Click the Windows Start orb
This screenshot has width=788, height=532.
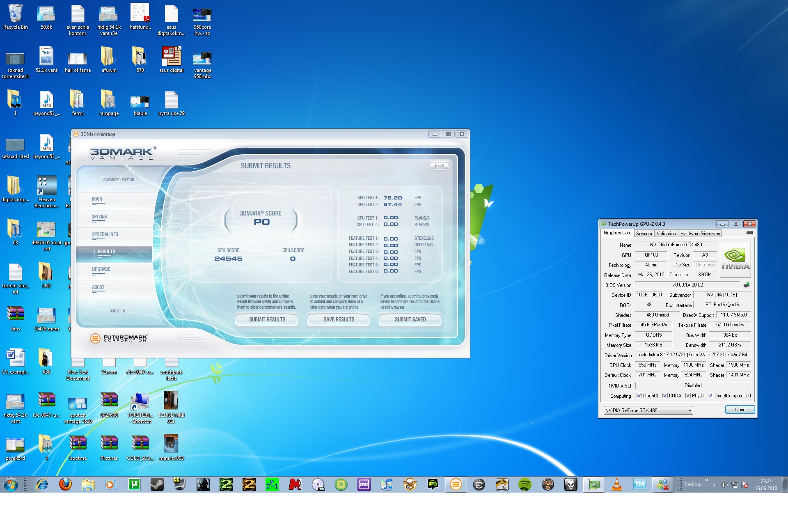11,485
